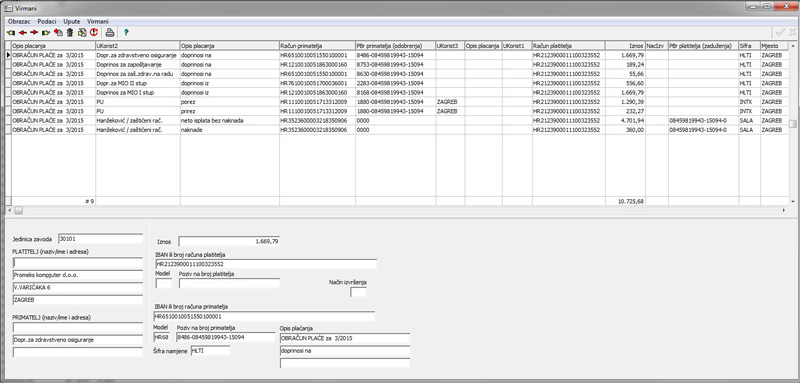Viewport: 800px width, 383px height.
Task: Click the Poziv na broj platitelja field
Action: tap(229, 283)
